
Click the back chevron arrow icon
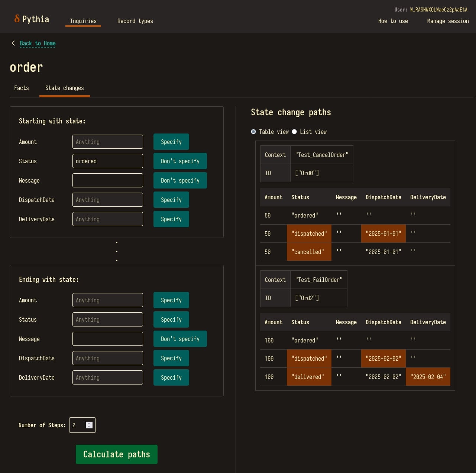pyautogui.click(x=13, y=43)
